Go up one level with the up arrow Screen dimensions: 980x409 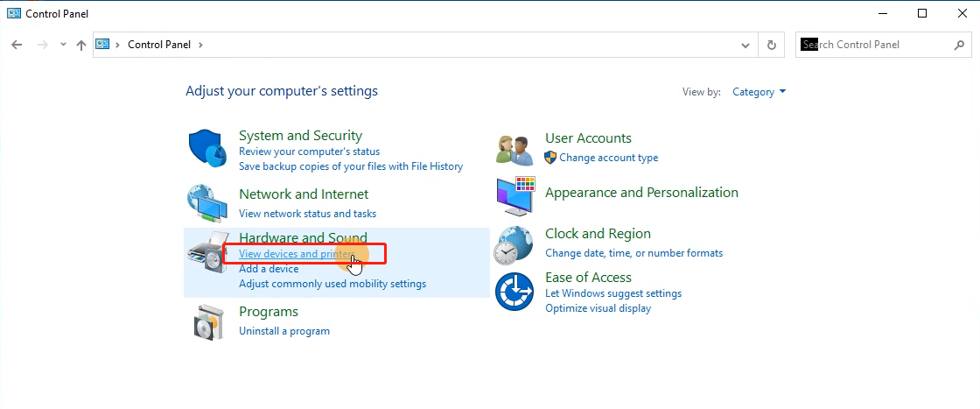click(x=80, y=45)
